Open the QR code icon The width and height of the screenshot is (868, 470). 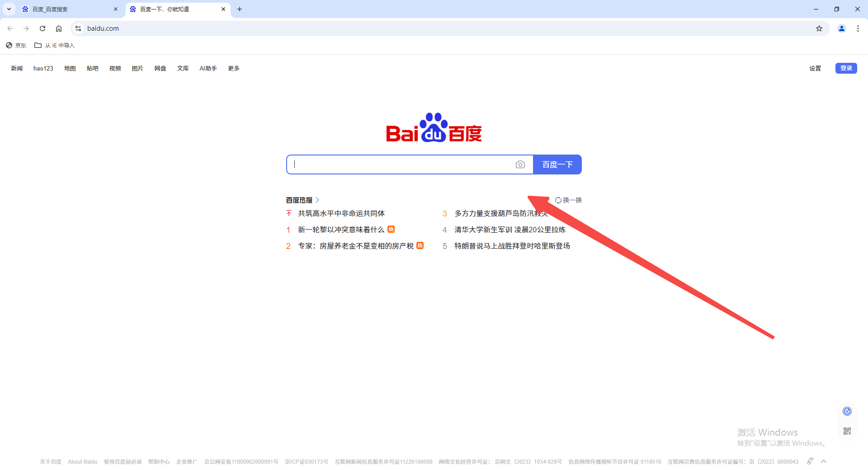pyautogui.click(x=847, y=431)
